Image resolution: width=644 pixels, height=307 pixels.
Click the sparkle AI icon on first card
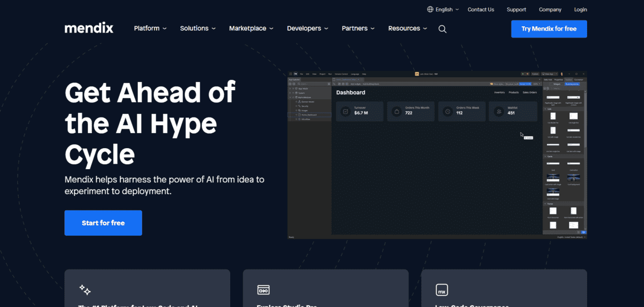(85, 290)
